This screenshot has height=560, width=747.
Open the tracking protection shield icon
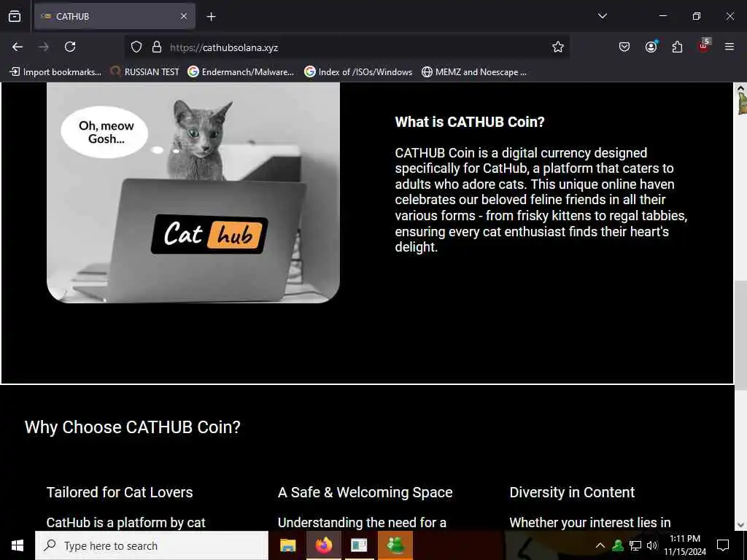(136, 47)
